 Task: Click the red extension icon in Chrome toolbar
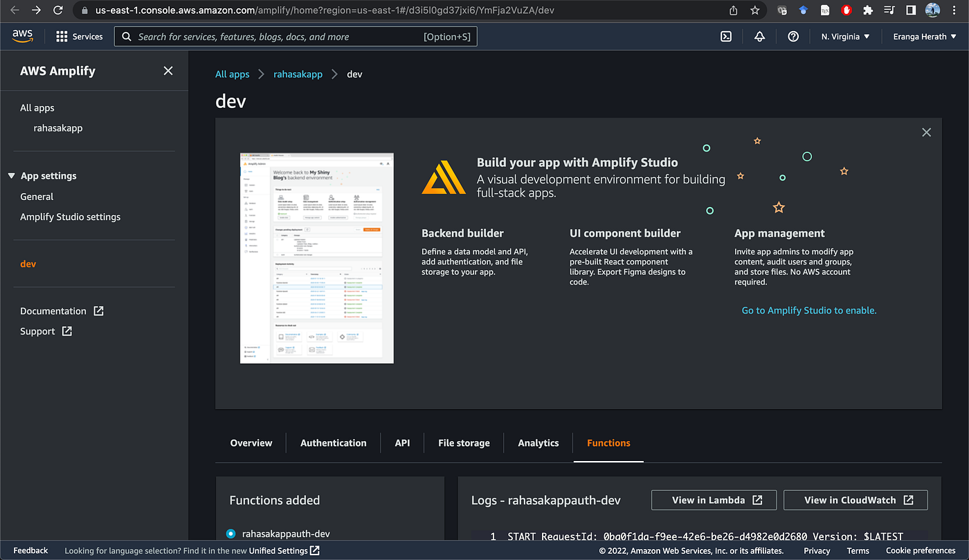click(846, 10)
